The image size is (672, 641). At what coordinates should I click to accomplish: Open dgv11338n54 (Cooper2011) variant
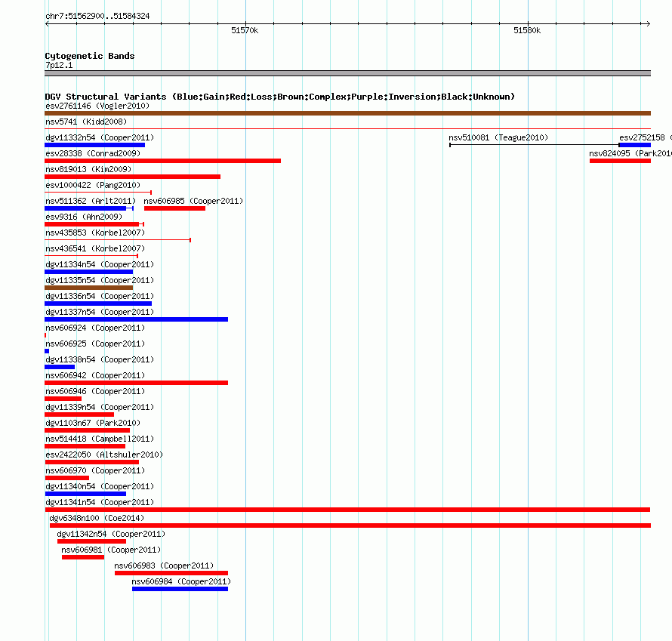pyautogui.click(x=100, y=359)
